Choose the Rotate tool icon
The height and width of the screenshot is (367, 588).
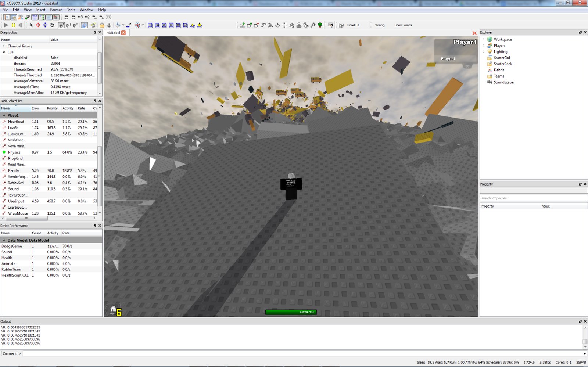[52, 25]
